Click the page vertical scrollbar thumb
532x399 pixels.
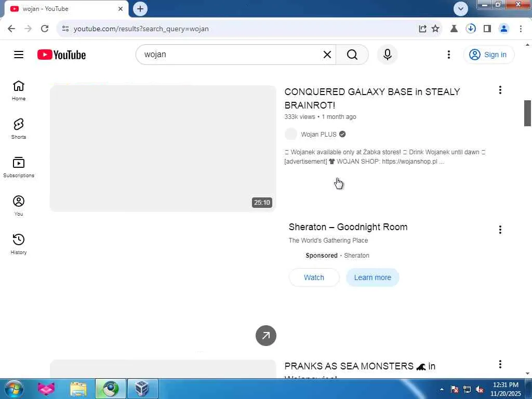point(527,113)
